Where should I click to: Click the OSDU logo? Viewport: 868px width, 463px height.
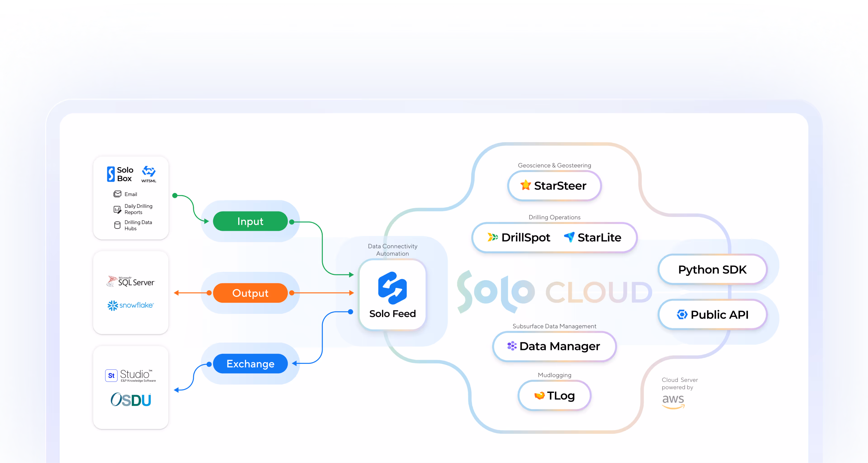131,400
